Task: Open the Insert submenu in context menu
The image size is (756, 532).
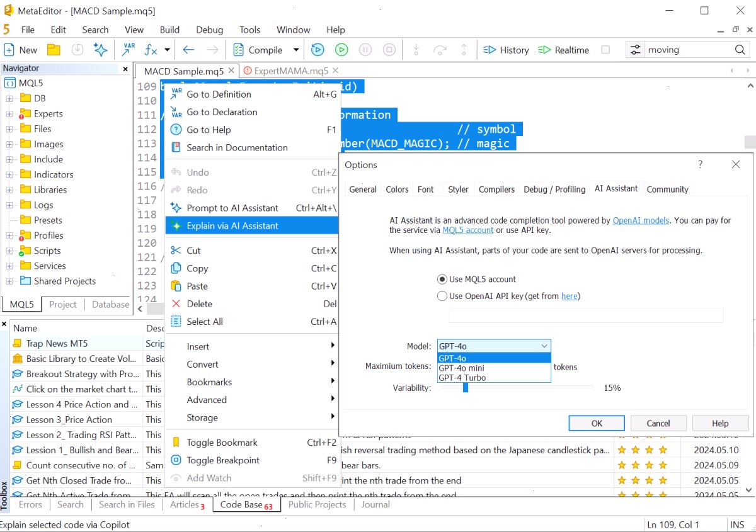Action: pos(252,346)
